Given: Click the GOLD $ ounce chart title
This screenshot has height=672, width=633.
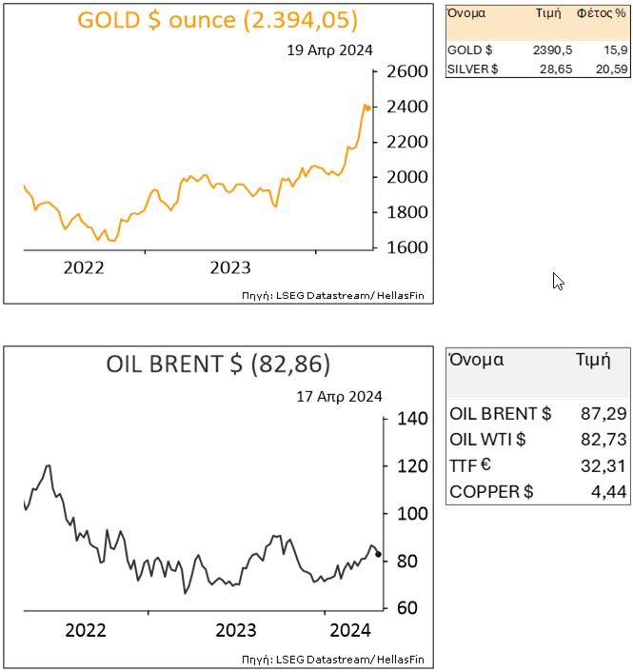Looking at the screenshot, I should 217,20.
